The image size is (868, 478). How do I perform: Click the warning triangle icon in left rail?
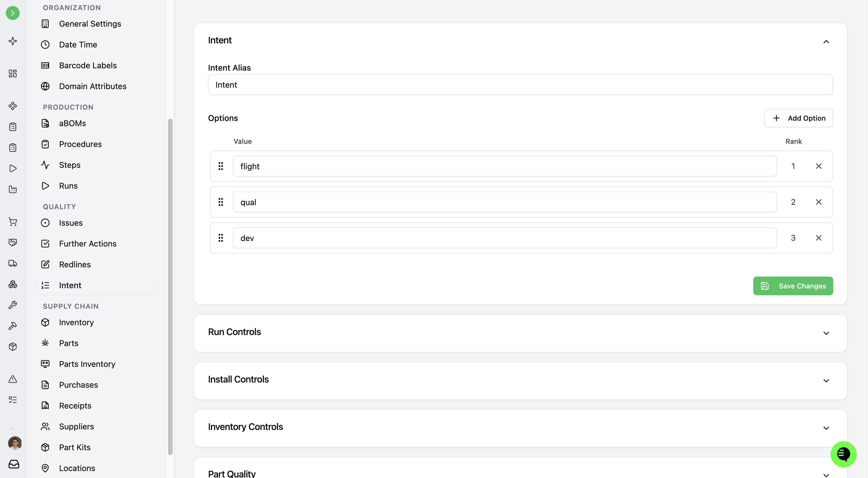tap(12, 379)
